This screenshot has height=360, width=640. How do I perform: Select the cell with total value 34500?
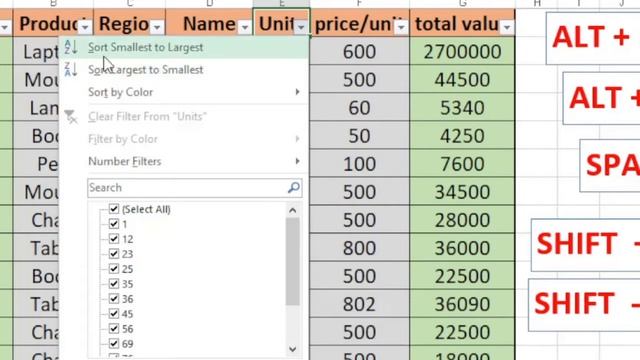(462, 192)
